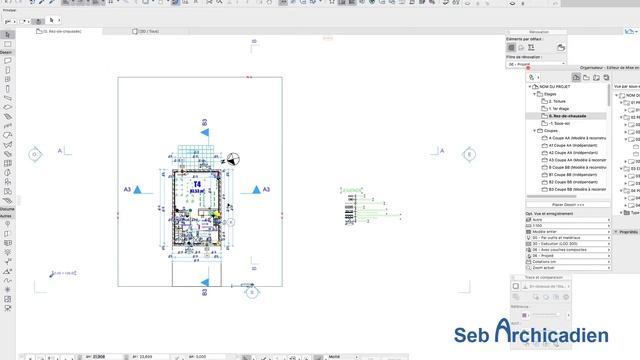Select the Door tool
Viewport: 640px width, 360px height.
click(x=7, y=70)
